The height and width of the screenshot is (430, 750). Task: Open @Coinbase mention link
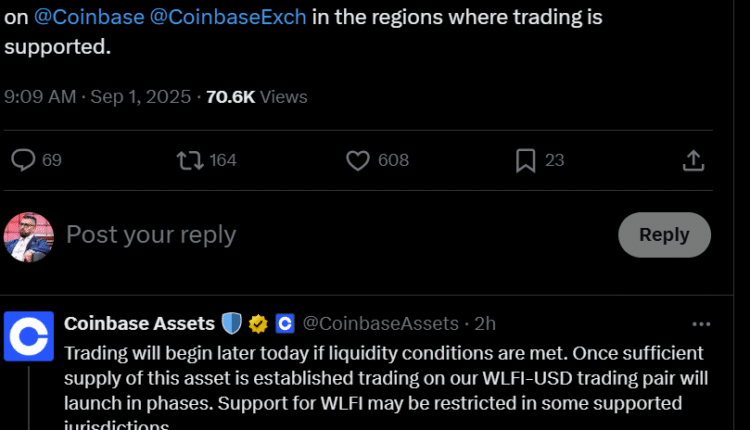[x=89, y=17]
